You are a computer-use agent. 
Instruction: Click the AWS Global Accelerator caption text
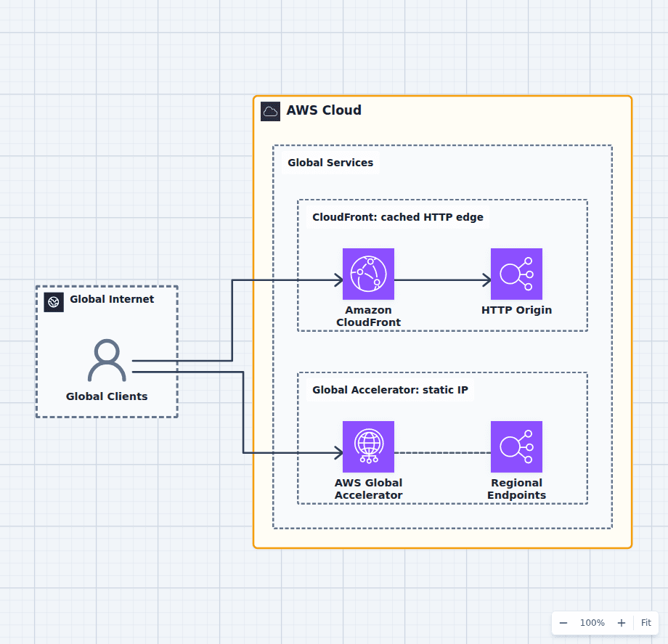(369, 489)
